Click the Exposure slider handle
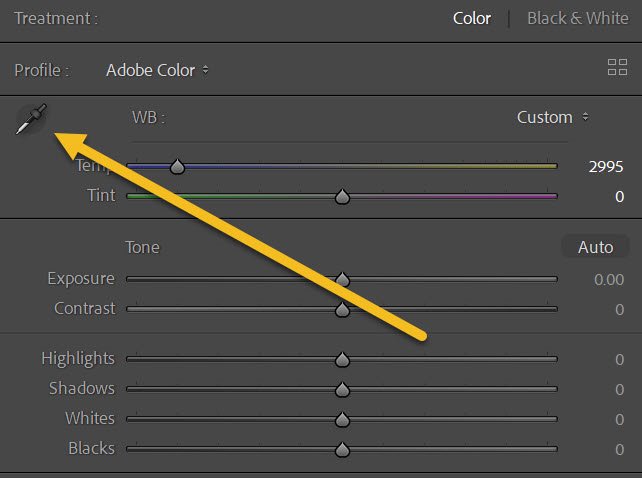This screenshot has height=478, width=642. [x=342, y=280]
